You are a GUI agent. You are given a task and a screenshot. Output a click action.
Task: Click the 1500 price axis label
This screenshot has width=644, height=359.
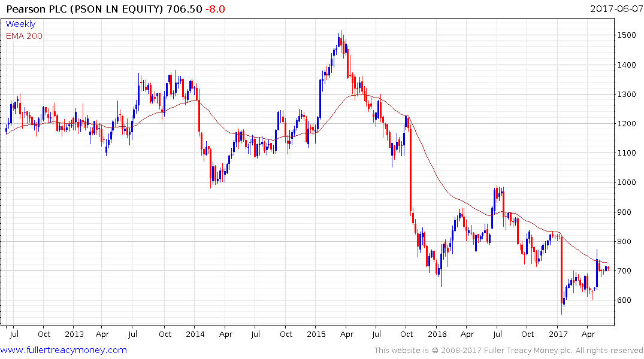tap(627, 35)
